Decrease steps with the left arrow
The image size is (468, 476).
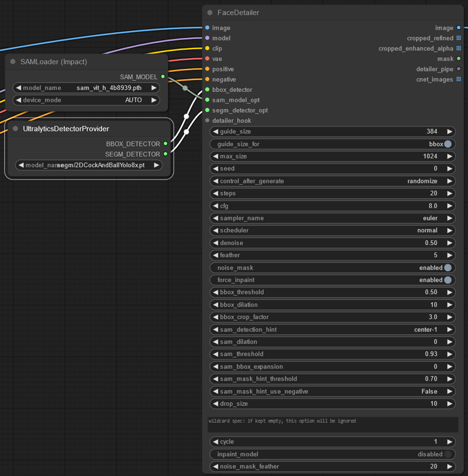pos(216,194)
